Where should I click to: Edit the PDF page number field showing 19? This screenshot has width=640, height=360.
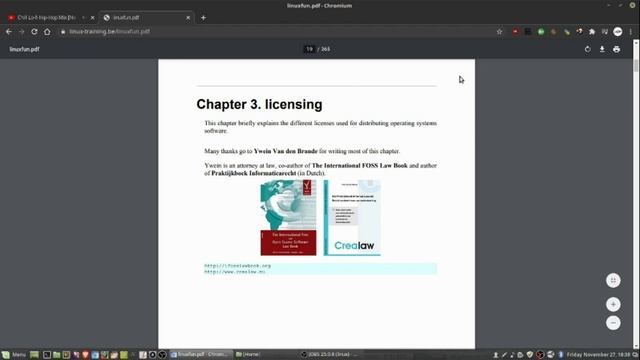coord(309,49)
